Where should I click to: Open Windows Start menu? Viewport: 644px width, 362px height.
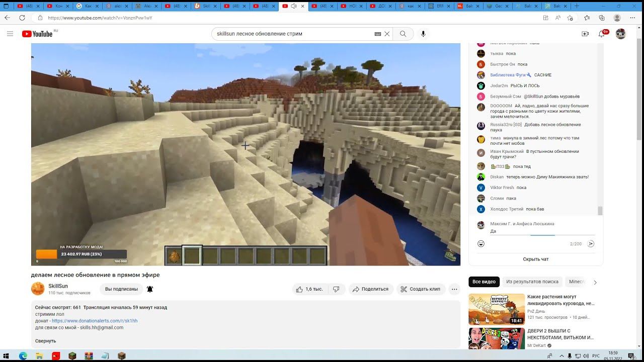click(6, 356)
